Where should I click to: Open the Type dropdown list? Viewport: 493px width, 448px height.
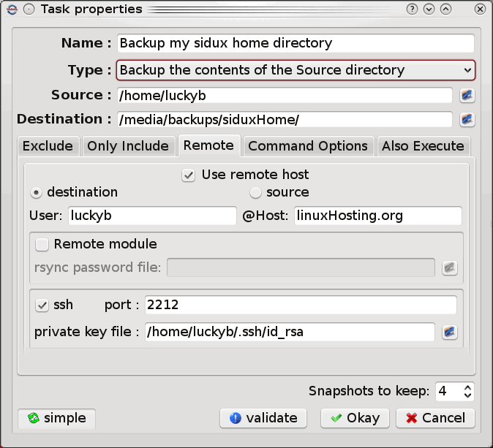tap(296, 70)
